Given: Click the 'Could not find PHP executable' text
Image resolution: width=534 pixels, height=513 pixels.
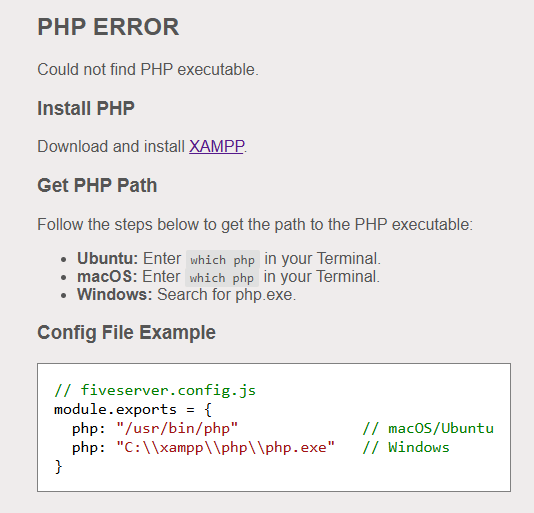Looking at the screenshot, I should point(148,69).
